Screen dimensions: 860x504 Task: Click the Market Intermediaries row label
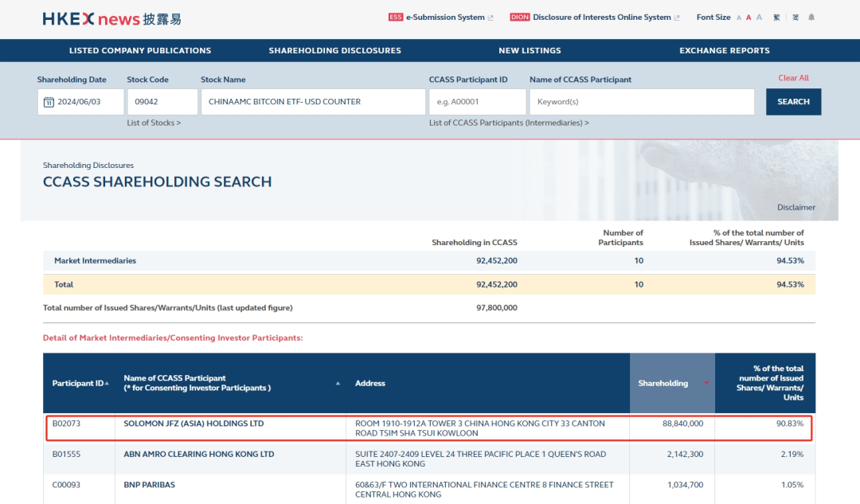pyautogui.click(x=95, y=261)
